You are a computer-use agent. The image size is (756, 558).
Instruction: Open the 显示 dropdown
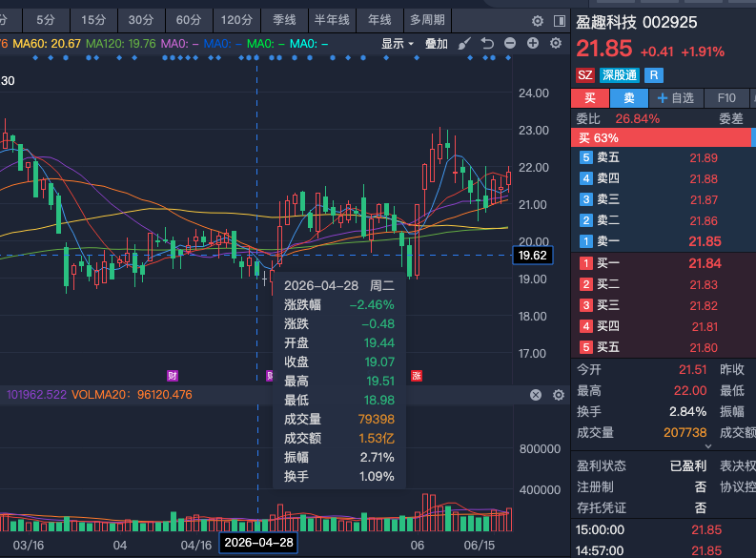[x=398, y=44]
